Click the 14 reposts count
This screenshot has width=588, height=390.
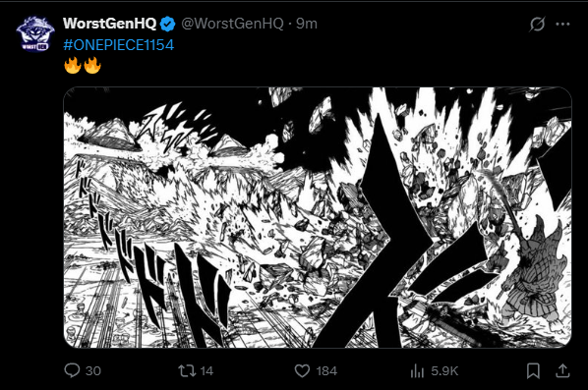(x=206, y=371)
